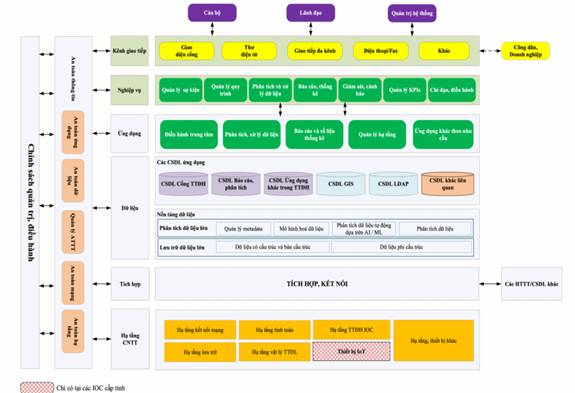Click the Quản lý metadata cell
Screen dimensions: 575x393
point(243,229)
